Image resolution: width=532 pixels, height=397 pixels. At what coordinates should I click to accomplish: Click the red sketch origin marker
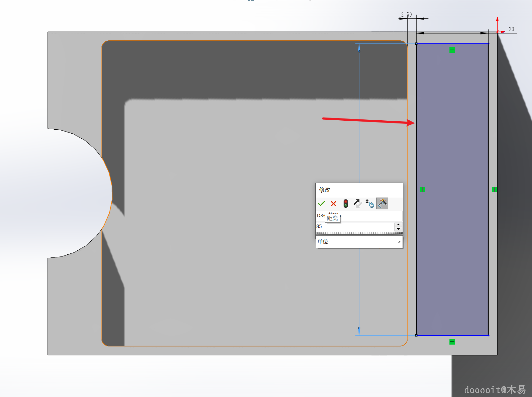[498, 32]
